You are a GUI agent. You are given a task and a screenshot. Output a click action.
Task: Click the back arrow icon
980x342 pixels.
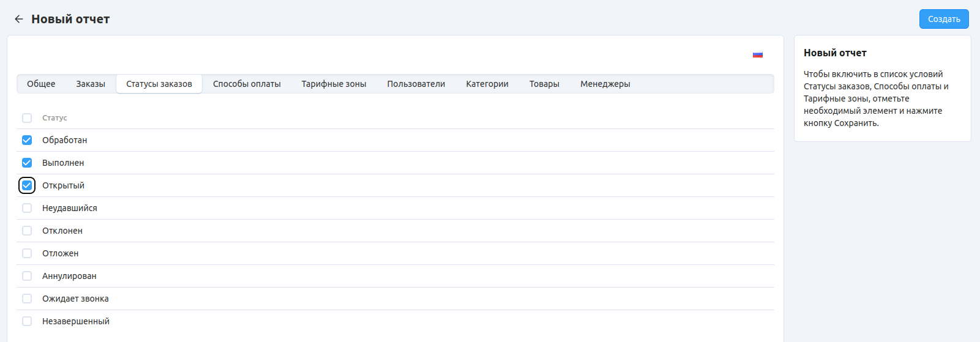pos(19,19)
